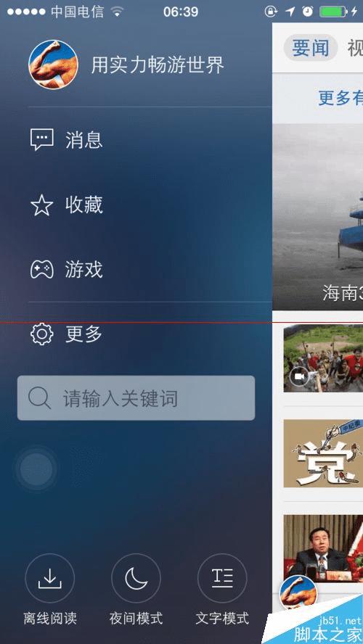Image resolution: width=363 pixels, height=644 pixels.
Task: Toggle night mode with the moon icon
Action: [136, 578]
